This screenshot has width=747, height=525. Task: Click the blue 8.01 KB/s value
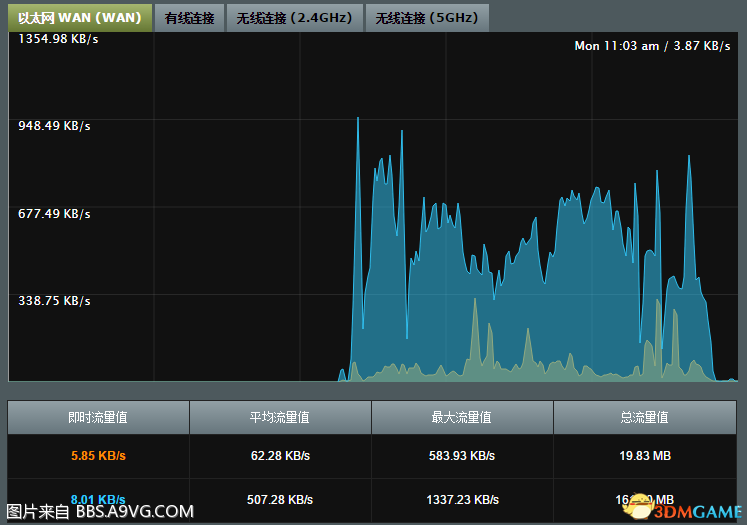point(98,499)
